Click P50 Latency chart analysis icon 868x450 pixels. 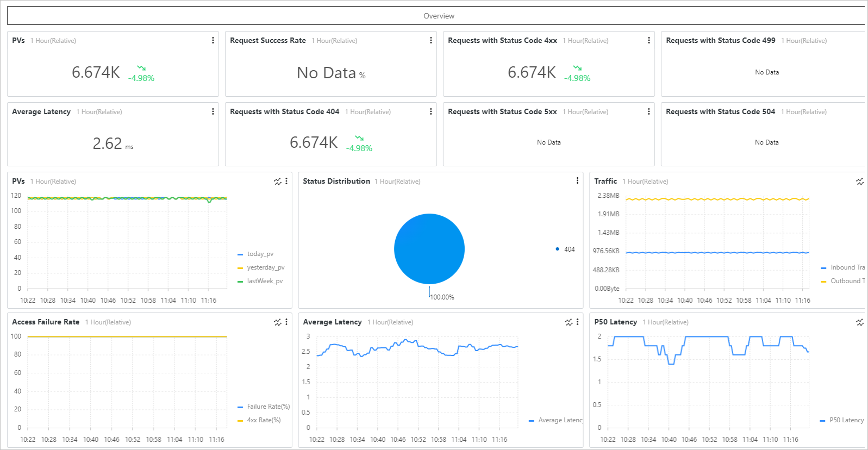(x=860, y=322)
